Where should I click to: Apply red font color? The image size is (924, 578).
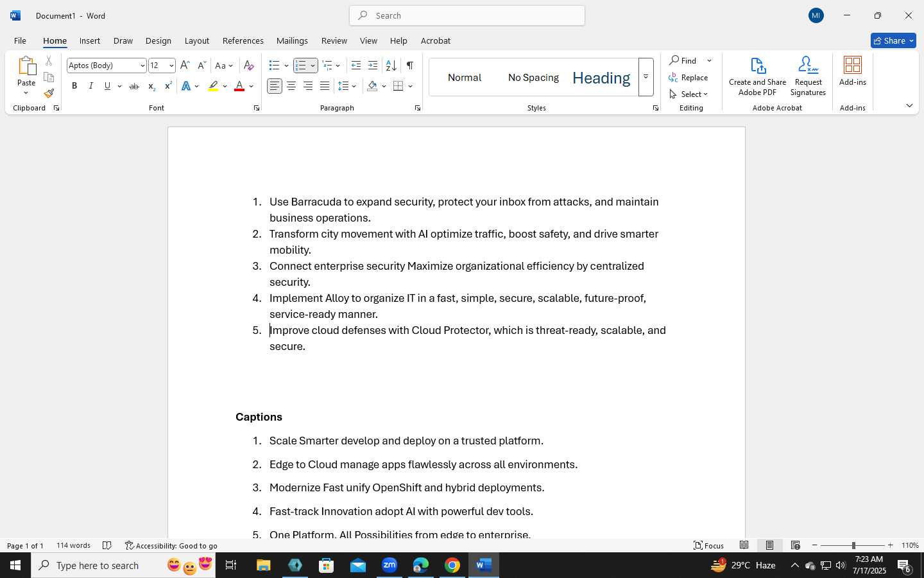(239, 86)
